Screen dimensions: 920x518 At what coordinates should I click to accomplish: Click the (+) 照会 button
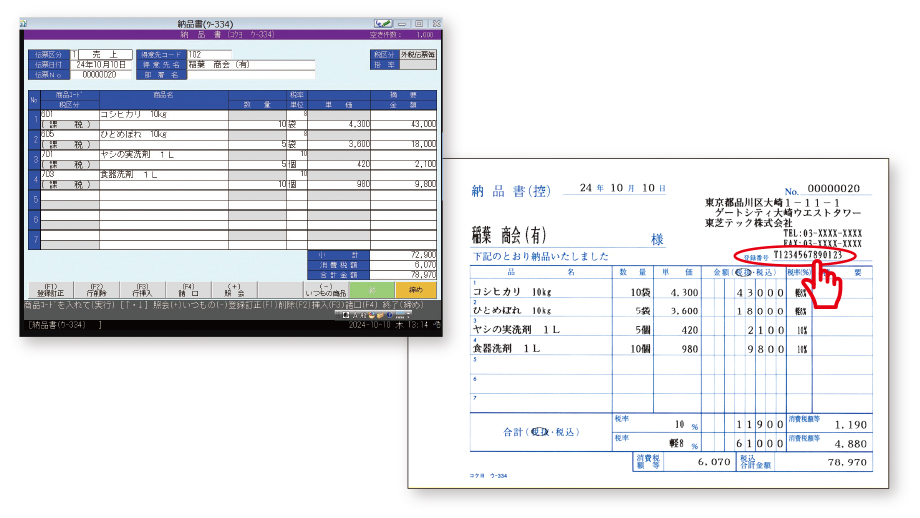(x=234, y=290)
